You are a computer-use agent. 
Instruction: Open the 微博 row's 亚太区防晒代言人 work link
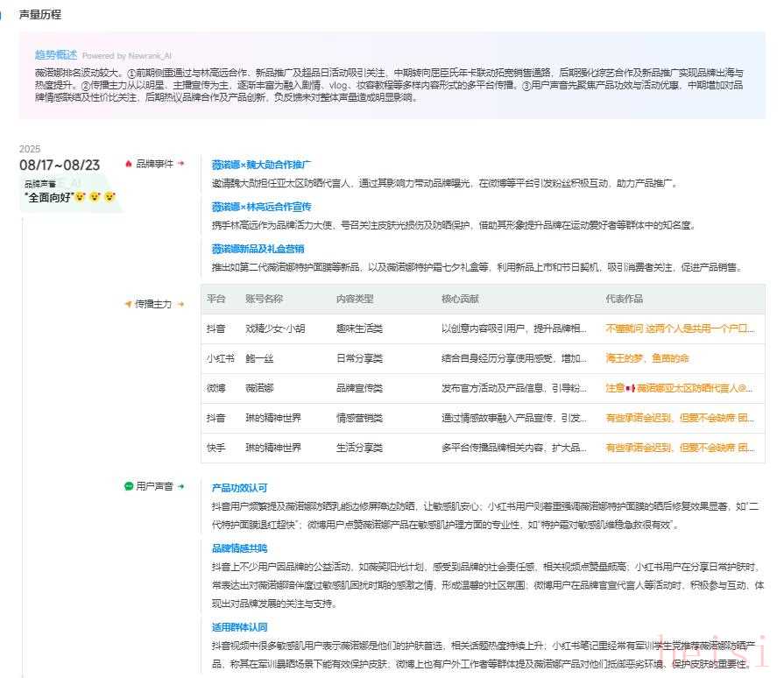(679, 388)
